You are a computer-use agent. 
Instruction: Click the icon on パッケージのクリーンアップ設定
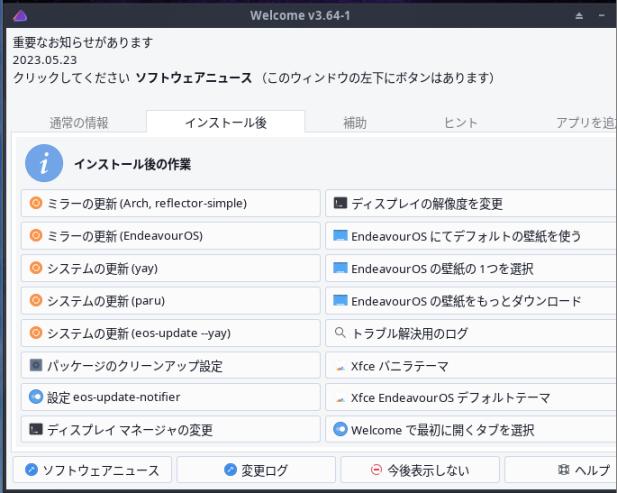(x=36, y=365)
